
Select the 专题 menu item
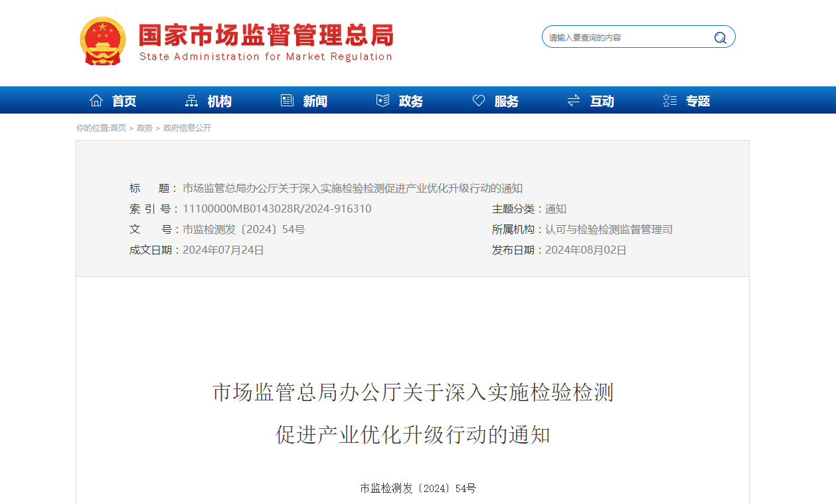point(698,101)
